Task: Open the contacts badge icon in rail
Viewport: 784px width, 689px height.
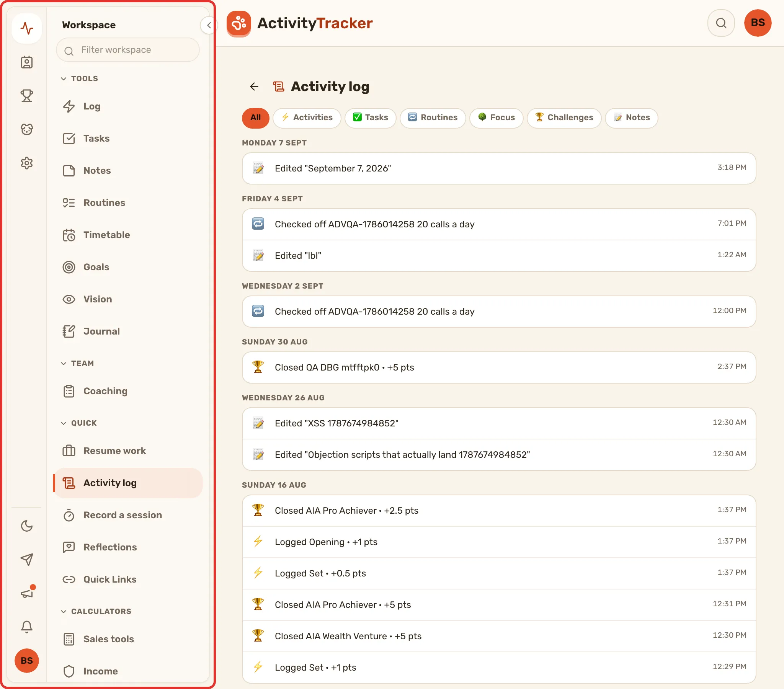Action: (27, 62)
